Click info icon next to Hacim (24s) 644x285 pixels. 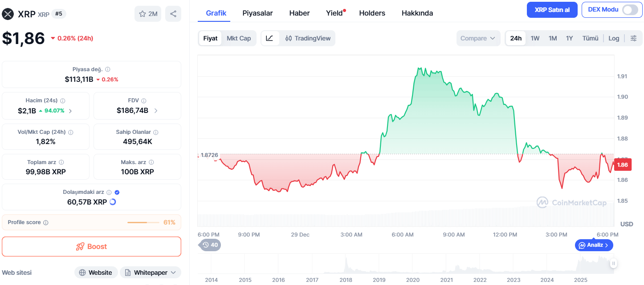(63, 101)
